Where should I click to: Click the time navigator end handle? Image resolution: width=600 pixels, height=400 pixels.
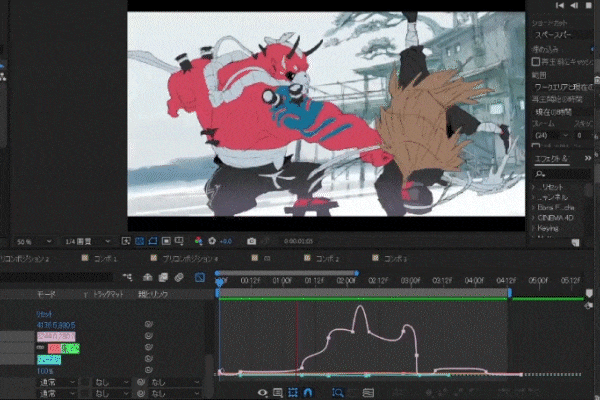pos(356,273)
